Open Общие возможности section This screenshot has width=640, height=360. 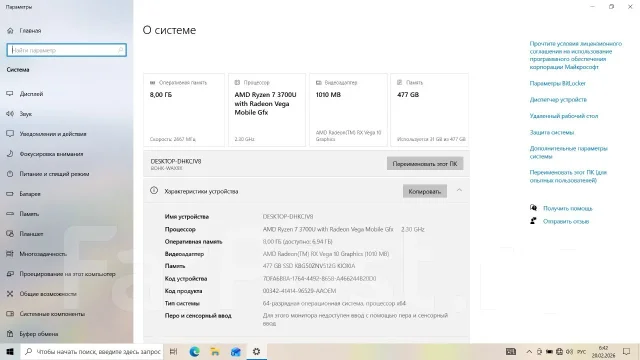42,294
